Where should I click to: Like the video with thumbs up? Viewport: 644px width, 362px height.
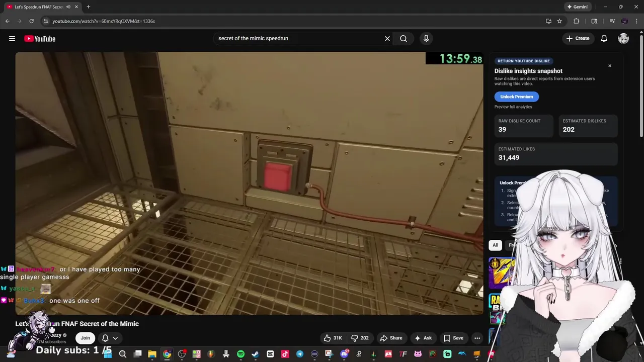[333, 338]
